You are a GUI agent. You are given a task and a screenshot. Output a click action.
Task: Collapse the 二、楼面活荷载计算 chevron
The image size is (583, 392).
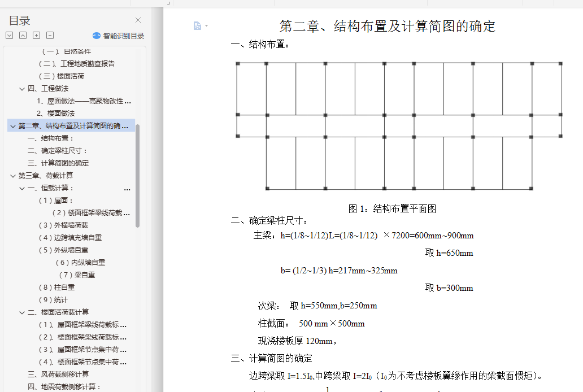coord(22,312)
